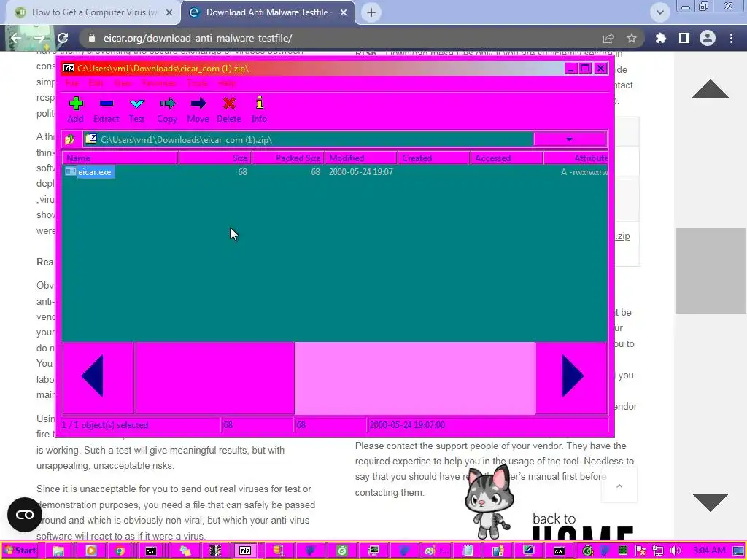Close the Download Anti Malware Testfile tab
The width and height of the screenshot is (747, 560).
(344, 12)
